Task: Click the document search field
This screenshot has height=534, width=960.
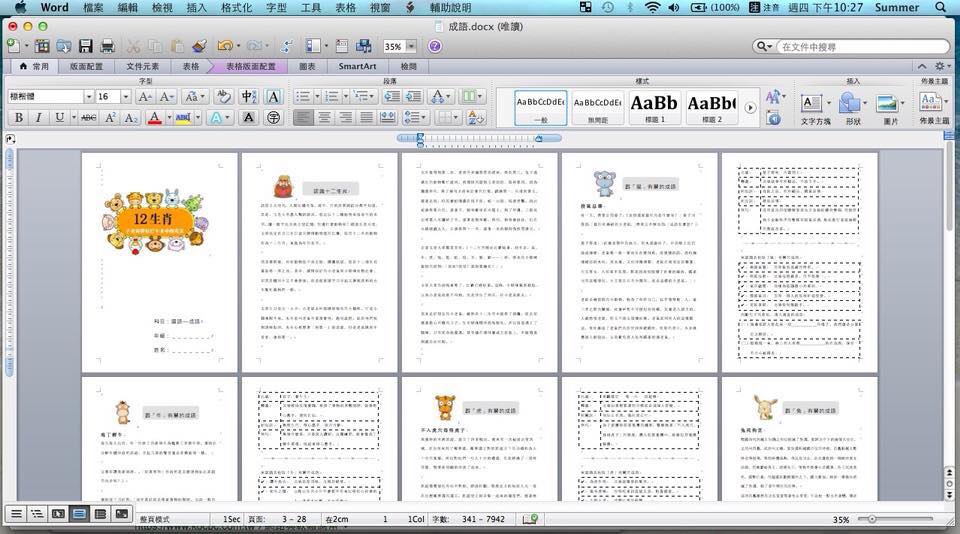Action: coord(862,47)
